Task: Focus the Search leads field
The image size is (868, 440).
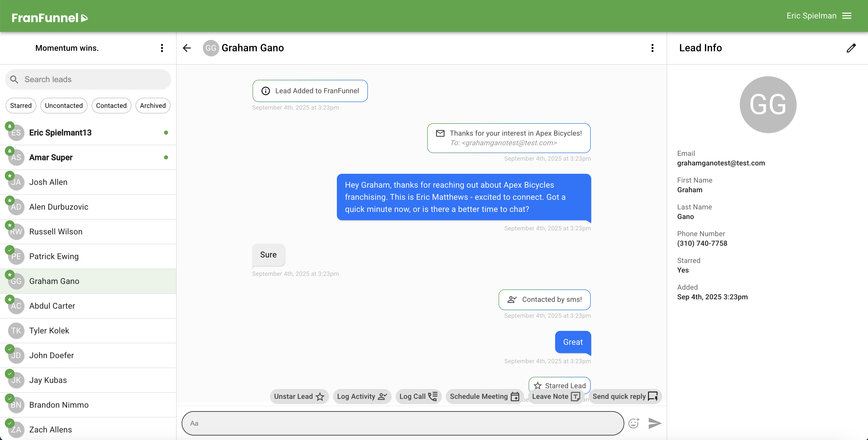Action: point(88,79)
